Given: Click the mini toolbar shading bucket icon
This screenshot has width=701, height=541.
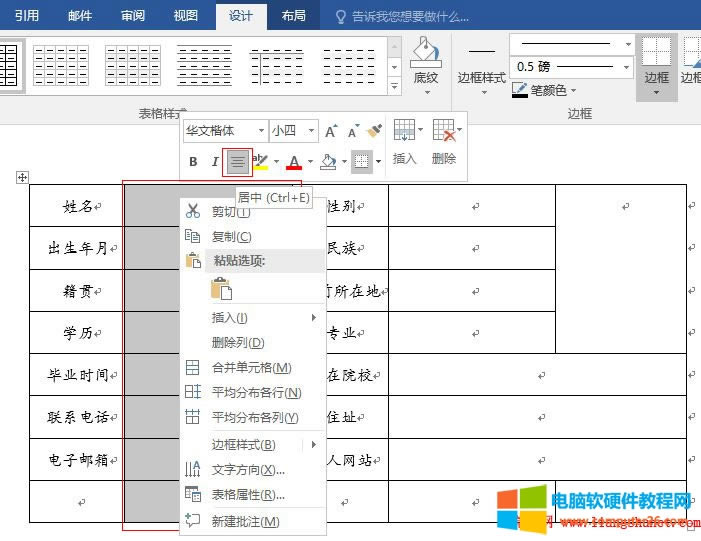Looking at the screenshot, I should [328, 161].
